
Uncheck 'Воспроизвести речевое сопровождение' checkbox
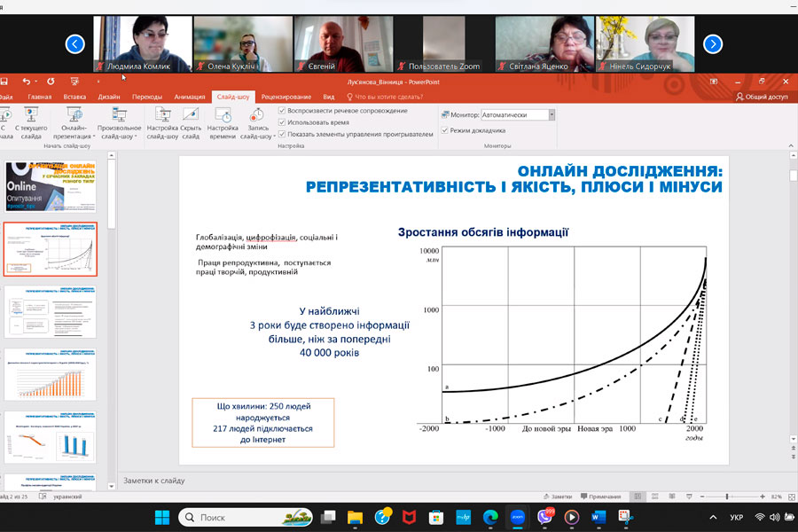click(x=282, y=111)
